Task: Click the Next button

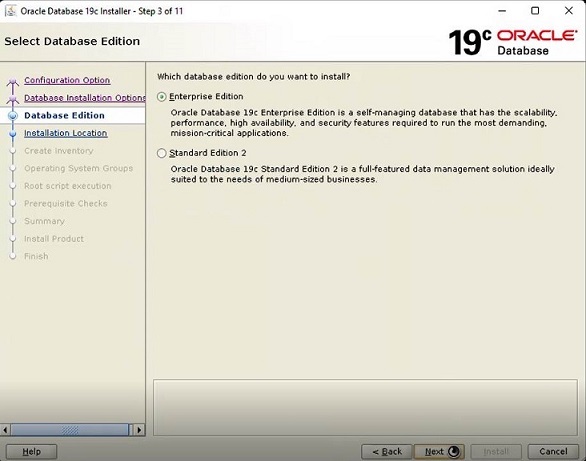Action: click(x=440, y=452)
